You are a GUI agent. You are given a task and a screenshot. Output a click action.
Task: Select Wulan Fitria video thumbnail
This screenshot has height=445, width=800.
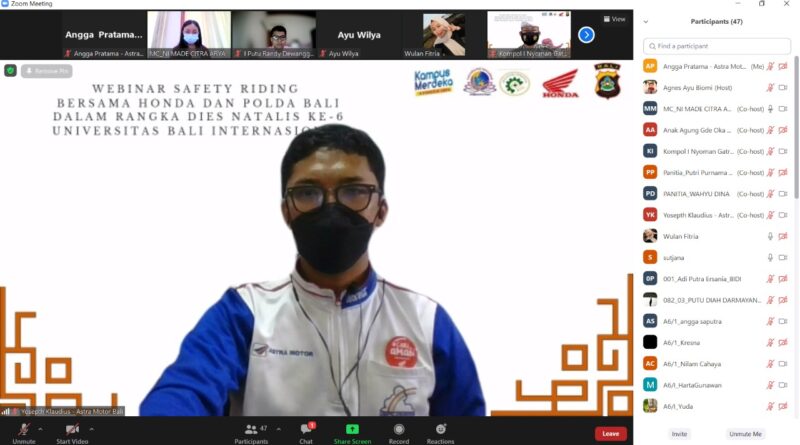[444, 34]
